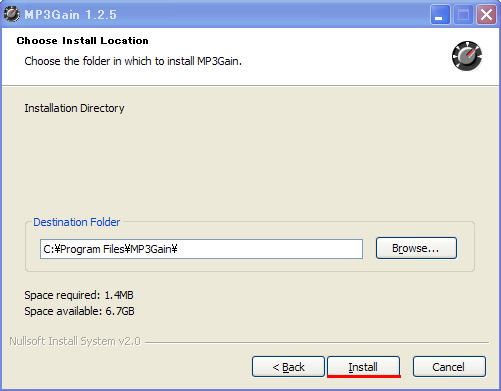This screenshot has width=501, height=391.
Task: Click the MP3Gain title bar icon
Action: tap(12, 14)
